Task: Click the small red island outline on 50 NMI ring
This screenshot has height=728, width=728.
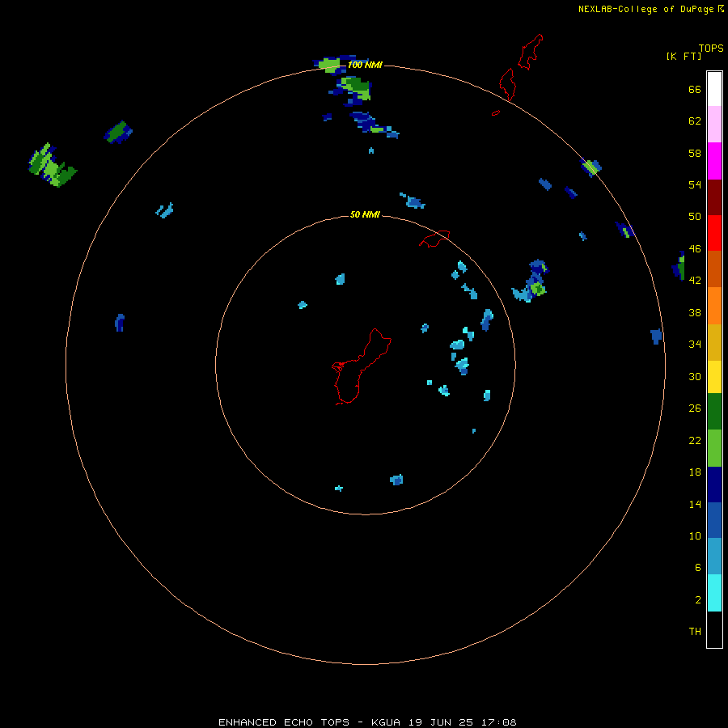Action: [x=434, y=239]
